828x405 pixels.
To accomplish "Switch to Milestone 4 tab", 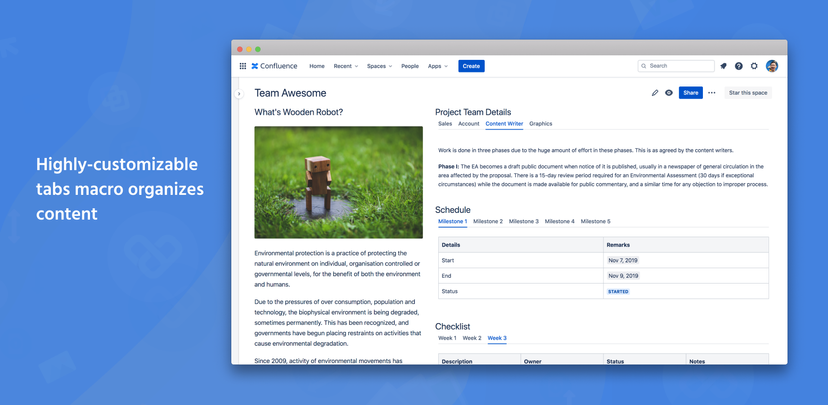I will coord(560,221).
